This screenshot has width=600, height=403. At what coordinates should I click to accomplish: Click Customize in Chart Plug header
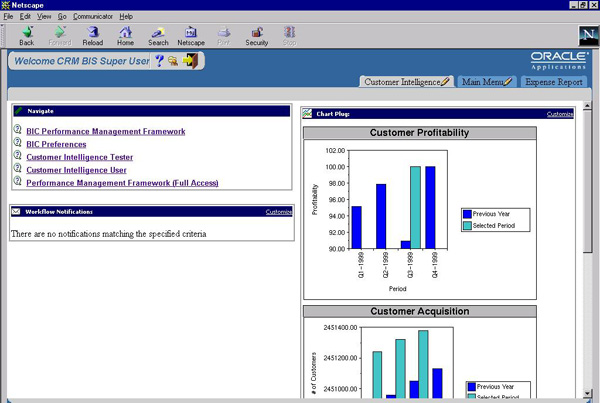tap(560, 114)
